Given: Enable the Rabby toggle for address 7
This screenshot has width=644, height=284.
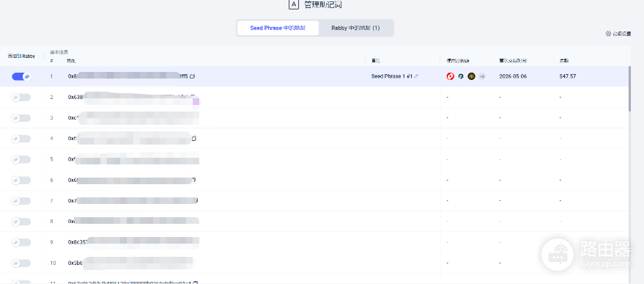Looking at the screenshot, I should click(21, 201).
